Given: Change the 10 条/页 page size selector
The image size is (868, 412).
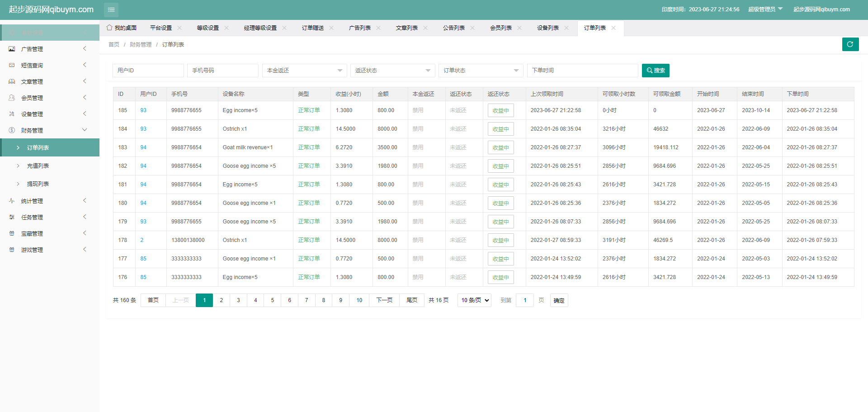Looking at the screenshot, I should tap(474, 300).
